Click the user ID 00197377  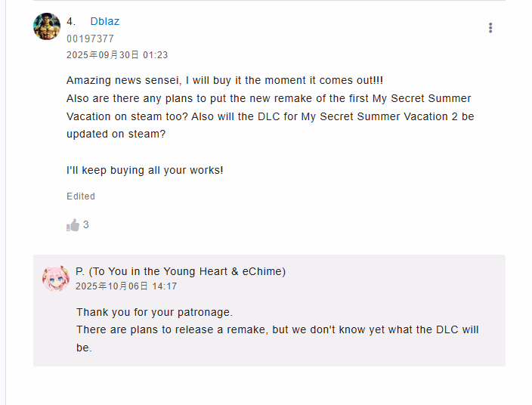click(x=90, y=39)
